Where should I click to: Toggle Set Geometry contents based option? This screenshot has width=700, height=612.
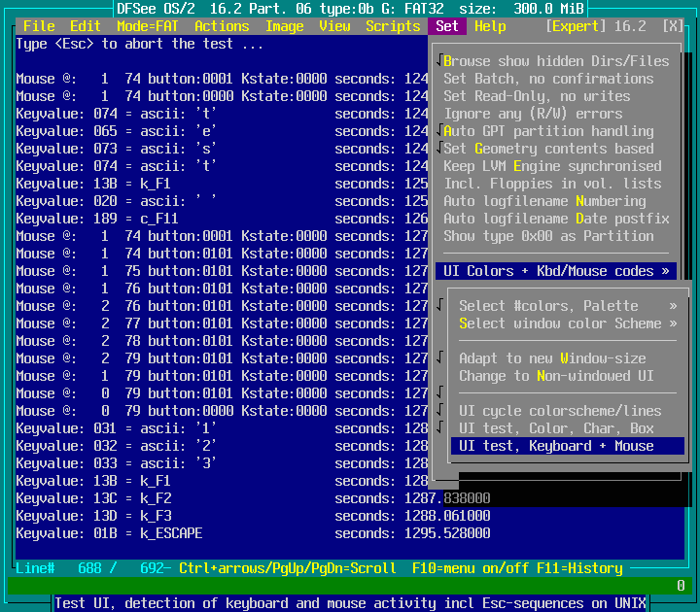click(x=548, y=149)
